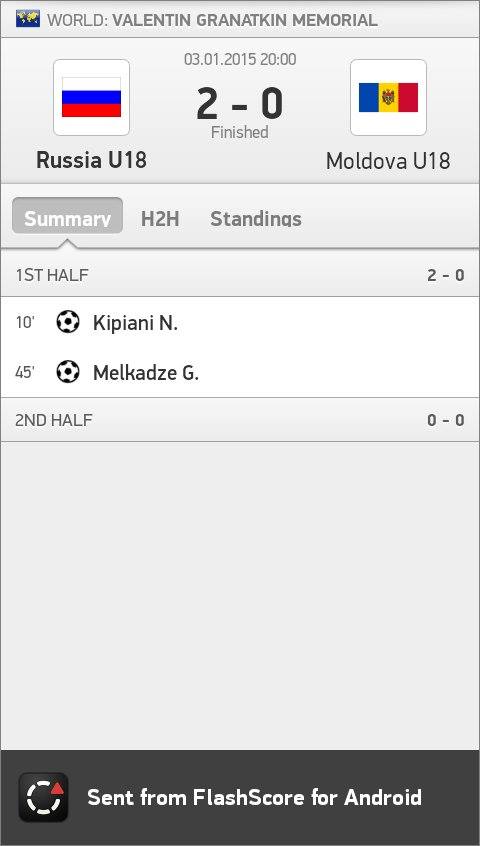Open the Valentin Granatkin Memorial tournament link
Viewport: 480px width, 846px height.
click(245, 21)
